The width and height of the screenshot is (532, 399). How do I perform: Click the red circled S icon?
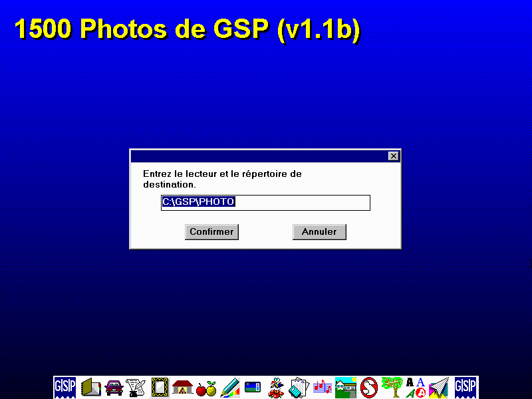point(368,386)
